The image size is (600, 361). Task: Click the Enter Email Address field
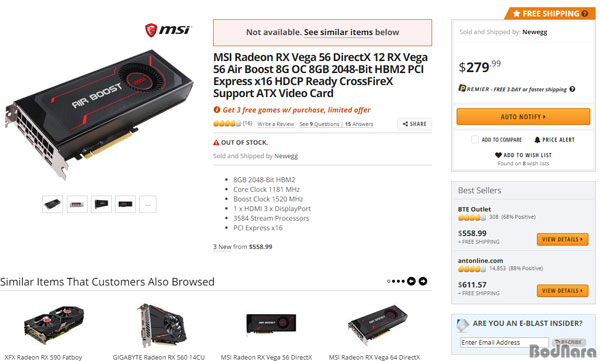point(504,342)
